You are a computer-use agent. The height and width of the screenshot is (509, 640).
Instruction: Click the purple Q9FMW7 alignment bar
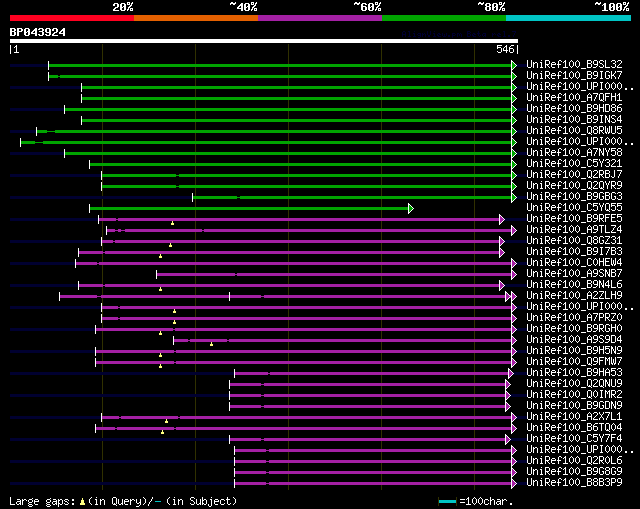click(304, 362)
